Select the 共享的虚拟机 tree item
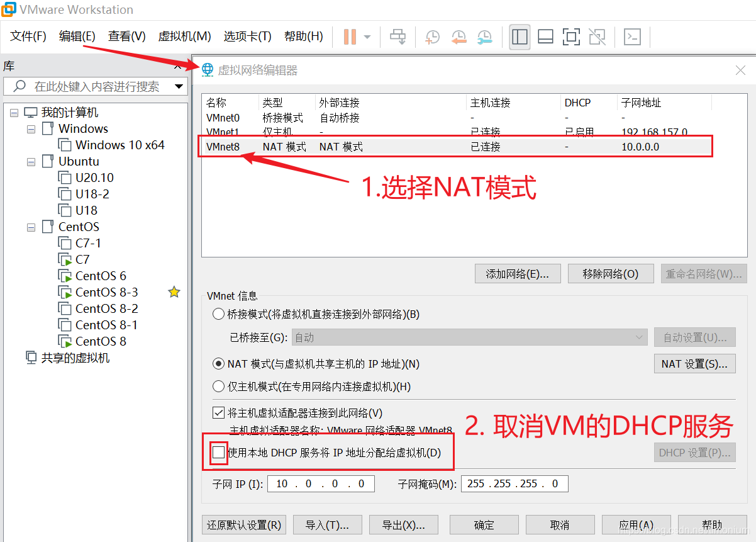The width and height of the screenshot is (756, 542). point(68,358)
